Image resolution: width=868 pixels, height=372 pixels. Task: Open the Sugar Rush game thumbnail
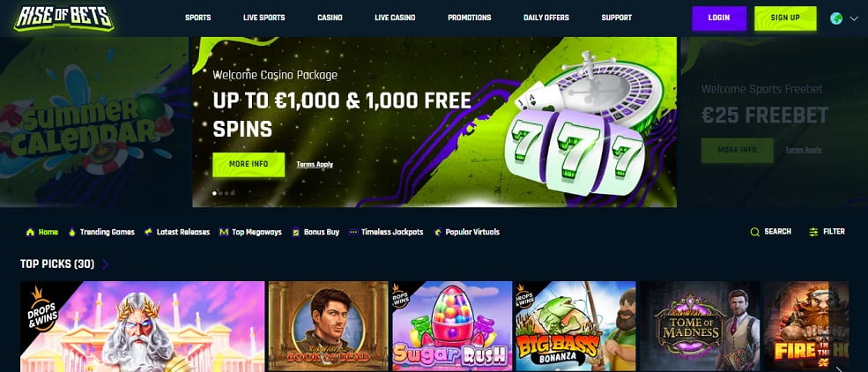tap(450, 326)
